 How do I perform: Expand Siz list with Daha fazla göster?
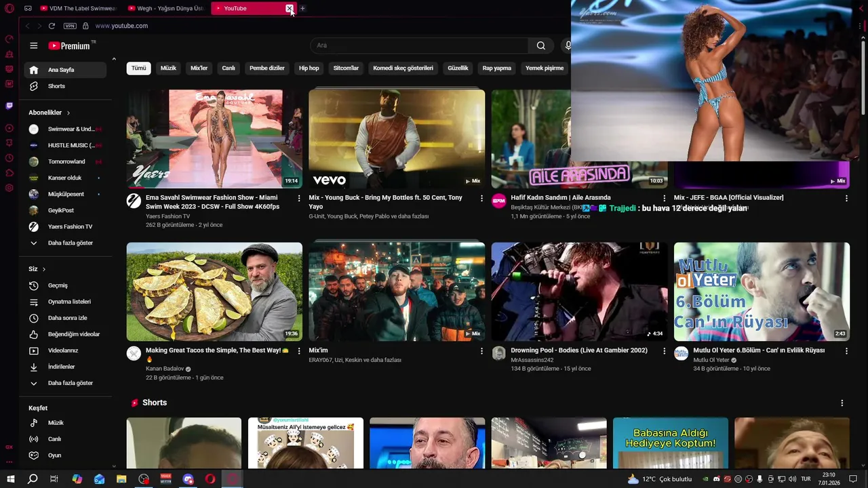tap(65, 383)
